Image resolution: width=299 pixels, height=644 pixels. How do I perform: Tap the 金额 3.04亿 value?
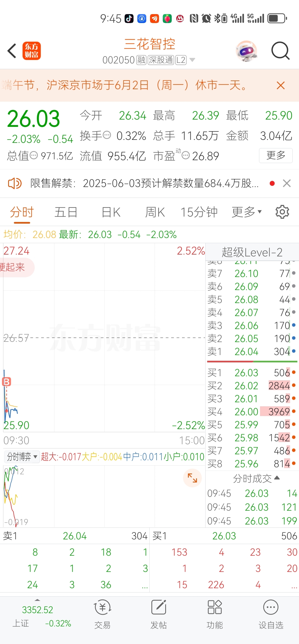[259, 136]
